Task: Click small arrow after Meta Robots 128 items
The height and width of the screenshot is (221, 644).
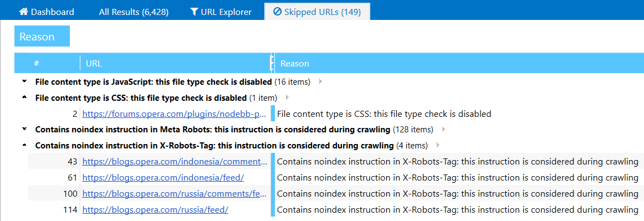Action: click(x=443, y=130)
